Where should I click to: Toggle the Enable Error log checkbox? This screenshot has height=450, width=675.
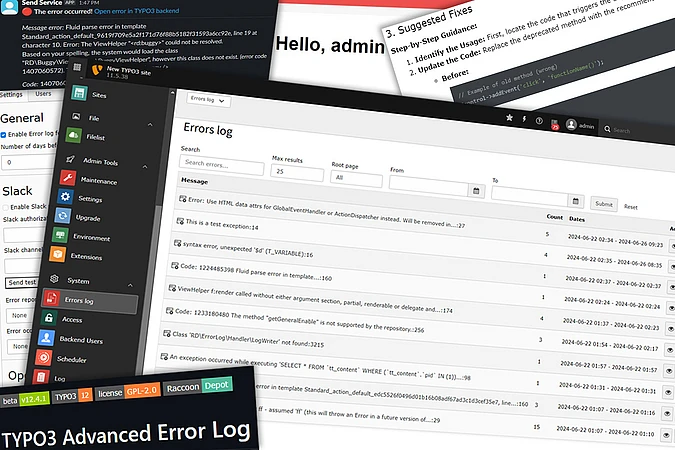tap(4, 133)
